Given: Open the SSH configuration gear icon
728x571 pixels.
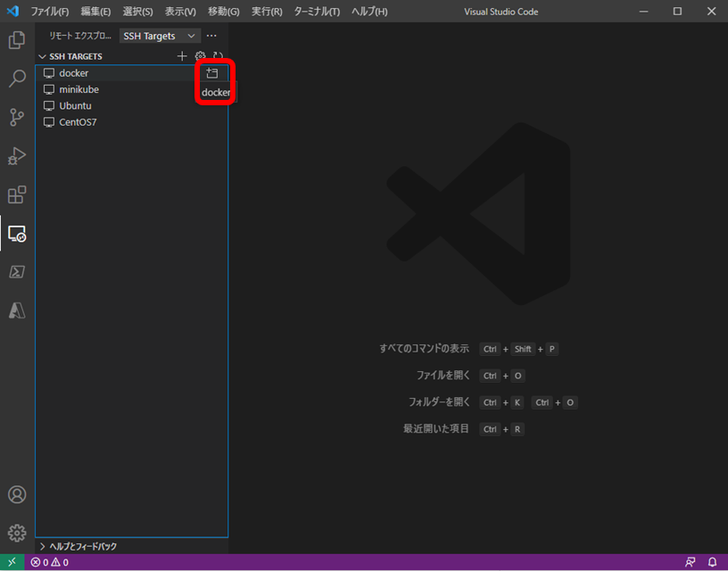Looking at the screenshot, I should [200, 56].
